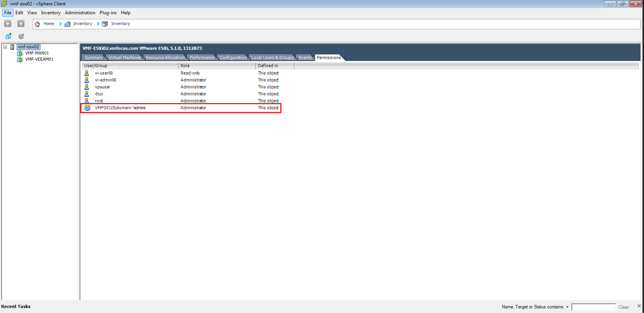Viewport: 644px width, 313px height.
Task: Click the root user icon
Action: 87,101
